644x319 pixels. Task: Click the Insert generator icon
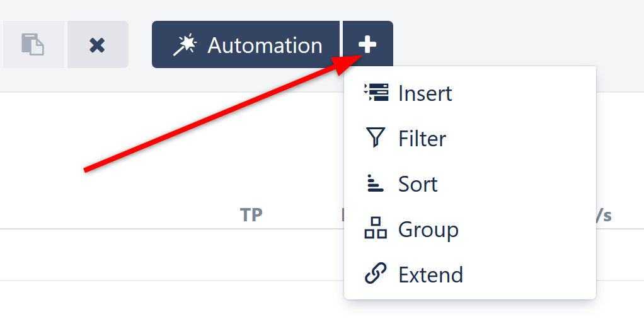pyautogui.click(x=376, y=93)
